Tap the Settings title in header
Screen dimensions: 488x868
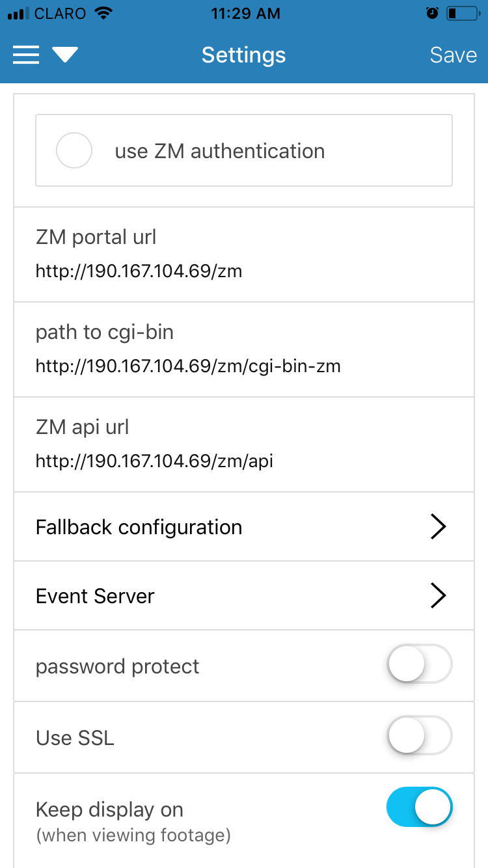pos(243,55)
